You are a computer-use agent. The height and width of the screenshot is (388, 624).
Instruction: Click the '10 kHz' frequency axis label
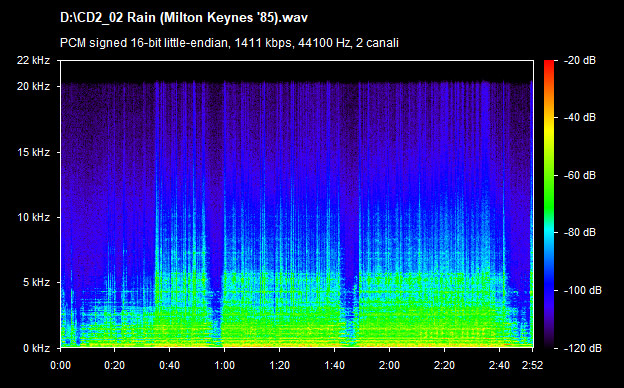(33, 217)
